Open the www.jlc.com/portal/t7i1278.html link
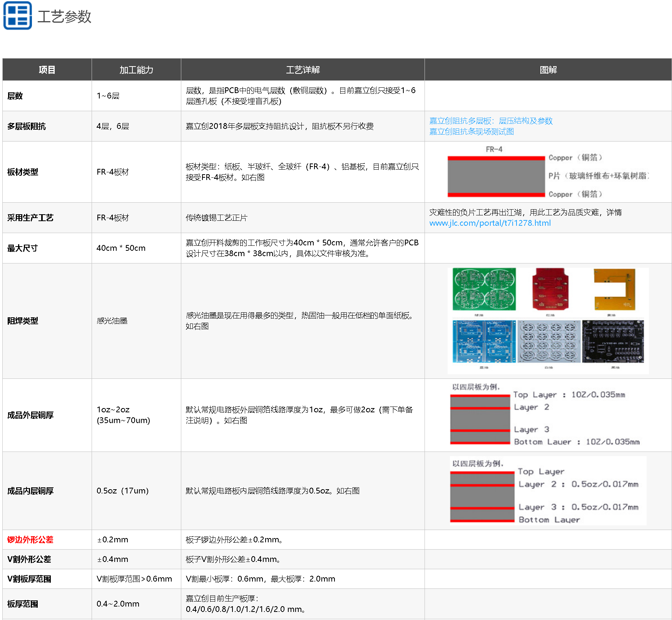 coord(490,223)
